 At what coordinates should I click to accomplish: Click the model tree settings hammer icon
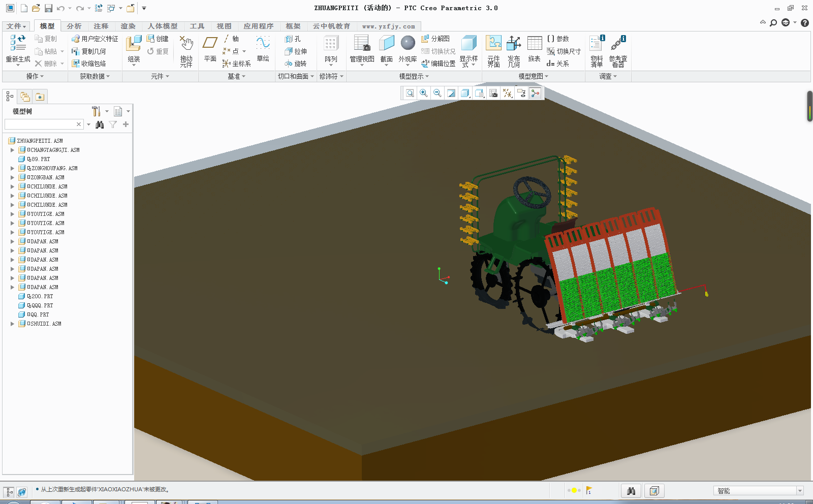[96, 111]
